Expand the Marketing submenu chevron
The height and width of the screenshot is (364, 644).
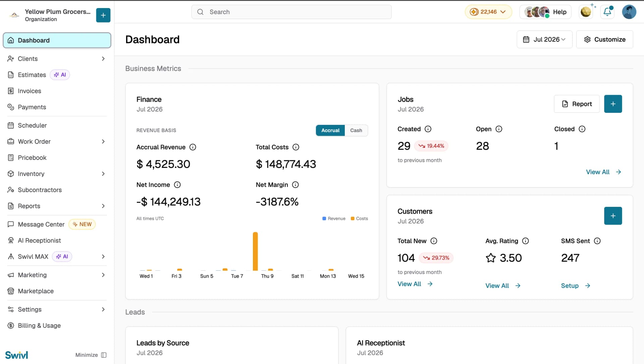(x=103, y=275)
